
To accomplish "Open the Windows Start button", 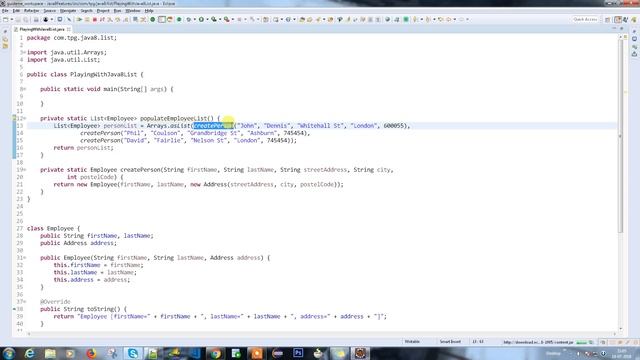I will (x=9, y=353).
